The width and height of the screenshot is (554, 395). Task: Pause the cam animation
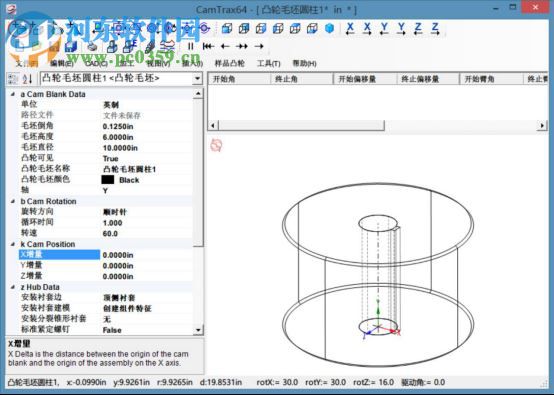click(190, 46)
